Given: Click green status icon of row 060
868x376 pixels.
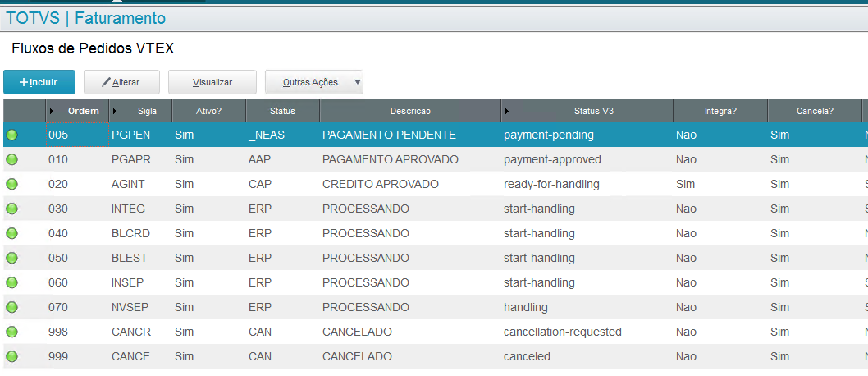Looking at the screenshot, I should tap(11, 282).
